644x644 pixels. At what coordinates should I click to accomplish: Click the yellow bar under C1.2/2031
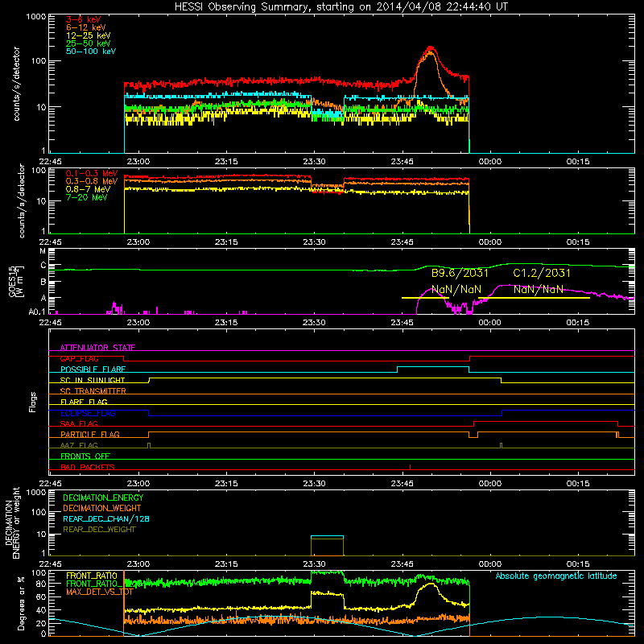pos(534,298)
